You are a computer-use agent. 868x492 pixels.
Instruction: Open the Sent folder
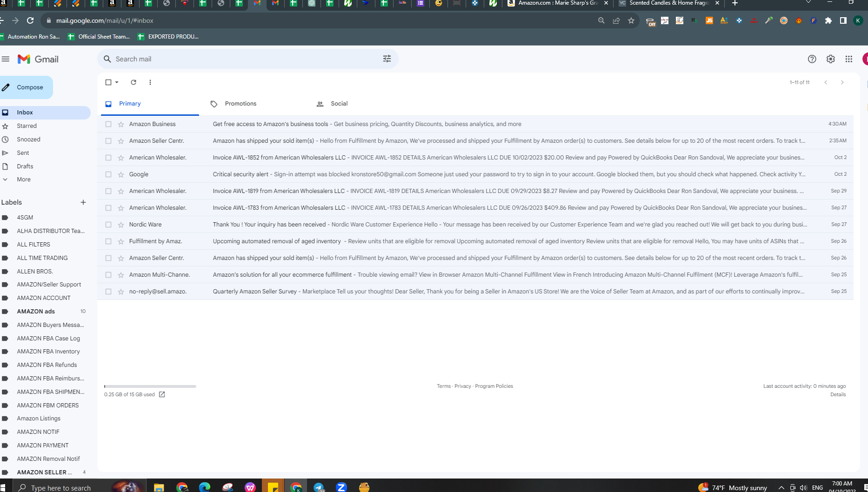click(23, 153)
